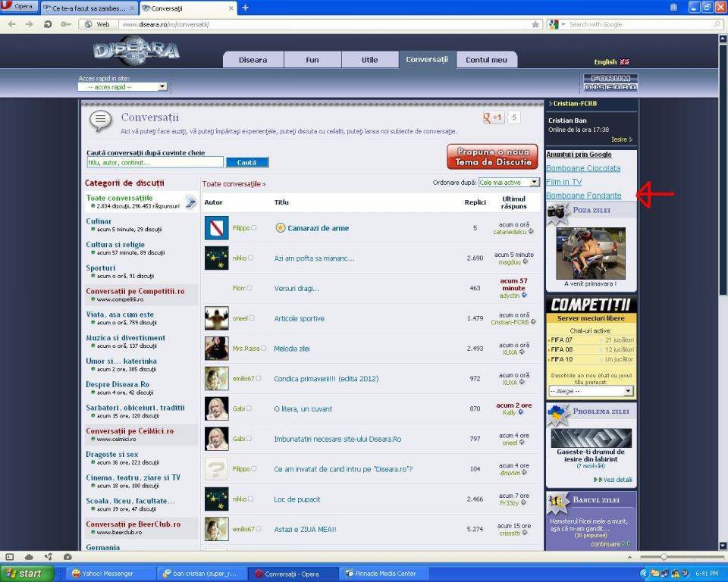Open the labyrinth Problema zilei thumbnail

pos(591,438)
